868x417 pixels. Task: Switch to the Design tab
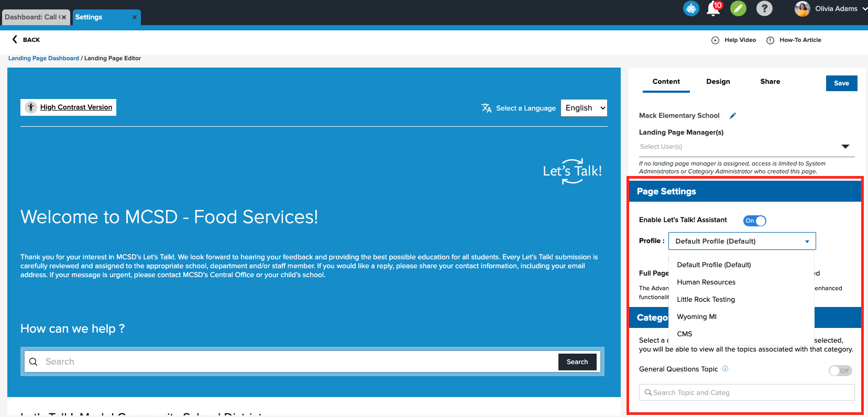point(718,82)
